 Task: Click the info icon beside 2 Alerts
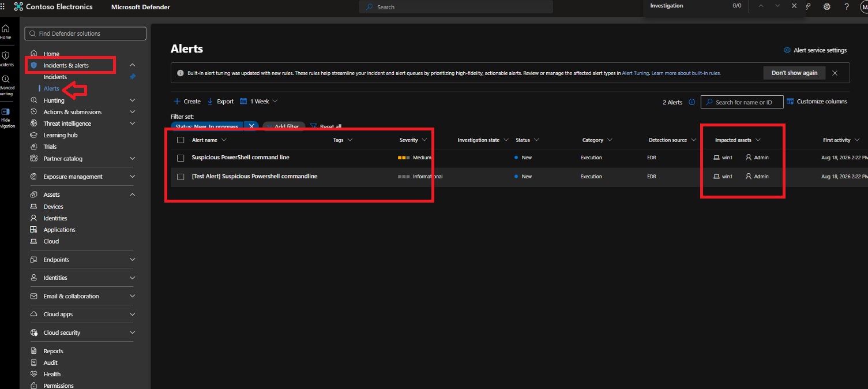coord(692,102)
